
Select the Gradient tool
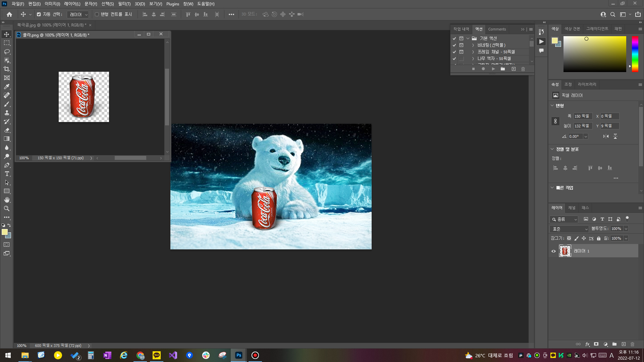point(7,139)
